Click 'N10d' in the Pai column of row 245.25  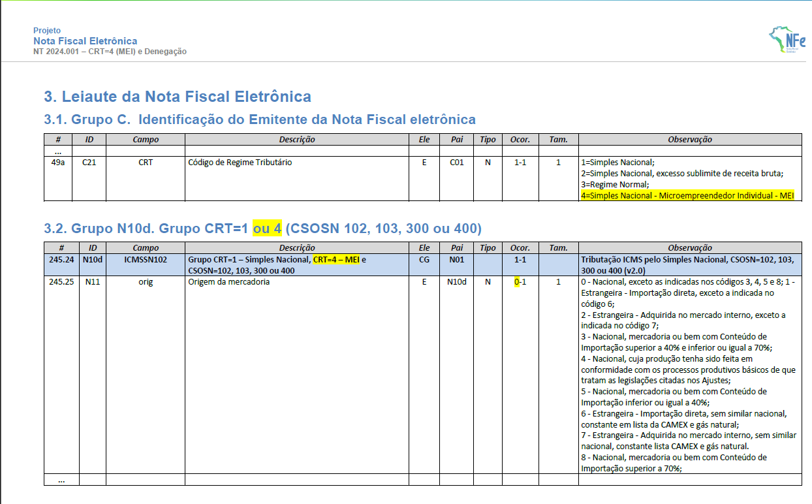(x=457, y=283)
